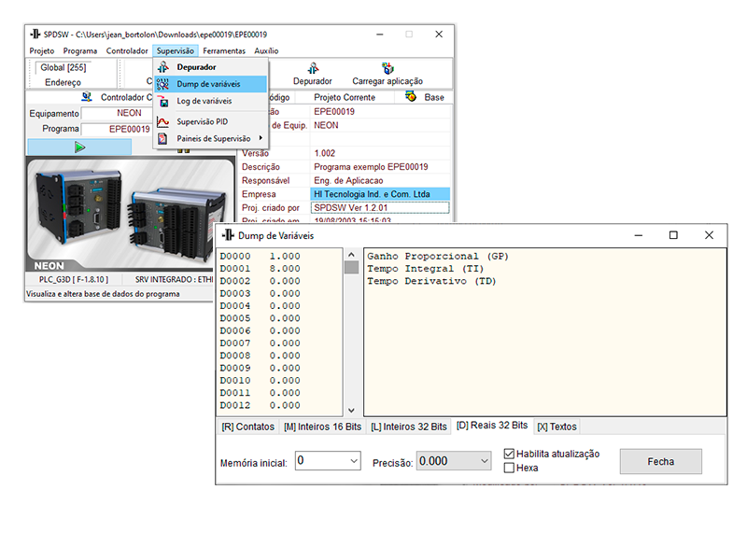
Task: Click the Carregar aplicação toolbar icon
Action: 388,68
